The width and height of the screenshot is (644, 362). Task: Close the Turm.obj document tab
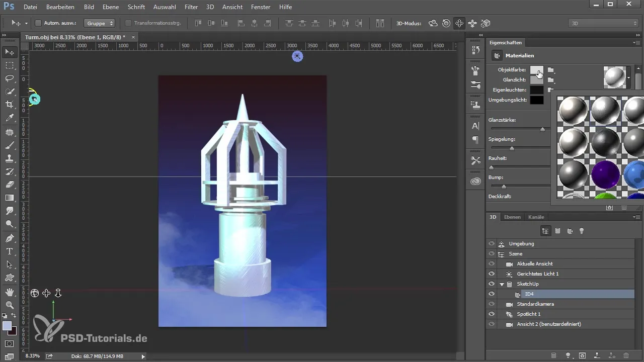[133, 37]
